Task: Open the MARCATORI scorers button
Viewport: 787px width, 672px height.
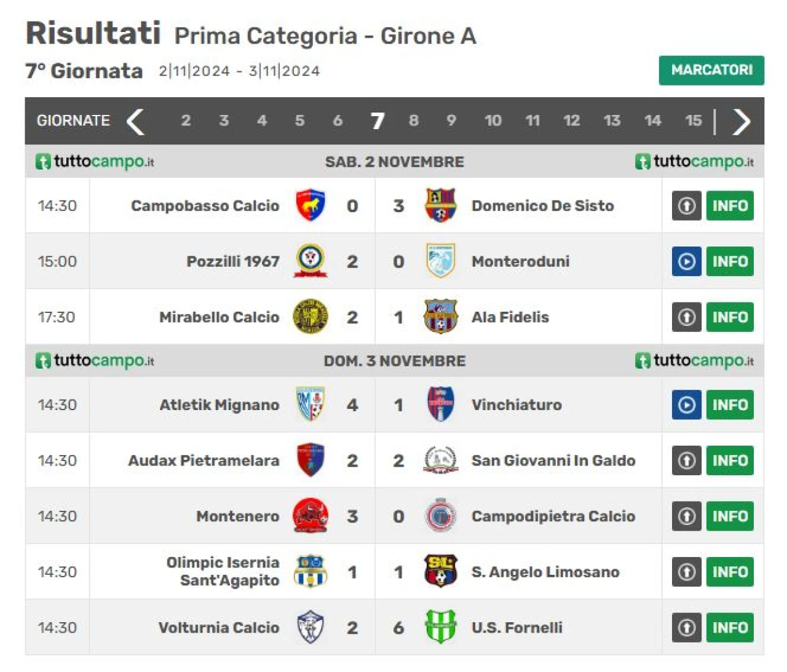Action: pos(711,70)
